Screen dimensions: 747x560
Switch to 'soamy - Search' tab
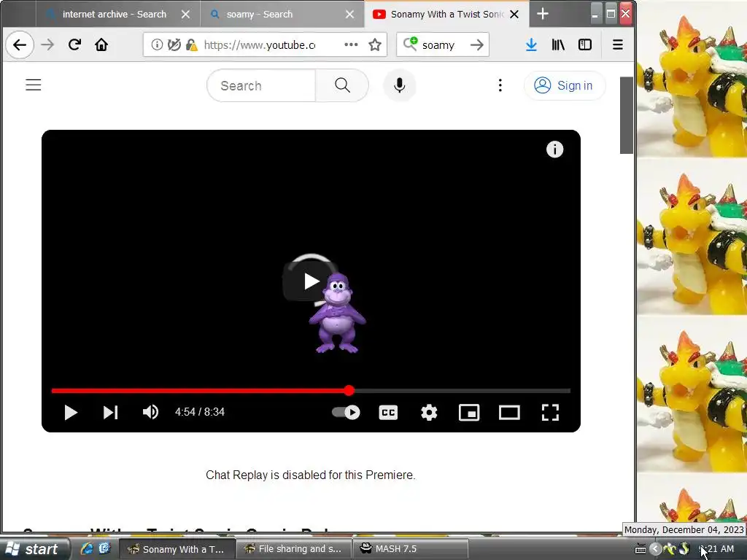pyautogui.click(x=260, y=15)
